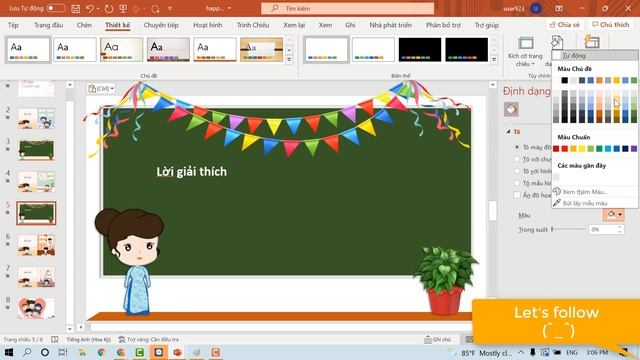Select slide 8 heart thumbnail

pos(36,308)
